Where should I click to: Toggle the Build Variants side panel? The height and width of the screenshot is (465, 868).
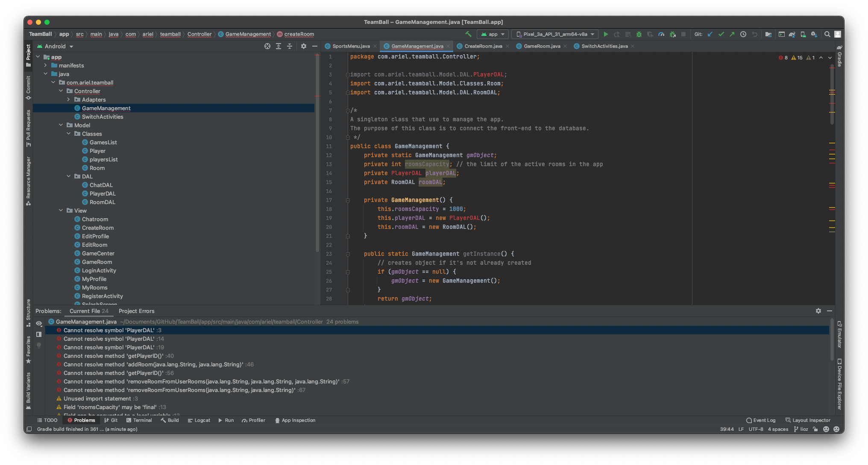(x=28, y=391)
